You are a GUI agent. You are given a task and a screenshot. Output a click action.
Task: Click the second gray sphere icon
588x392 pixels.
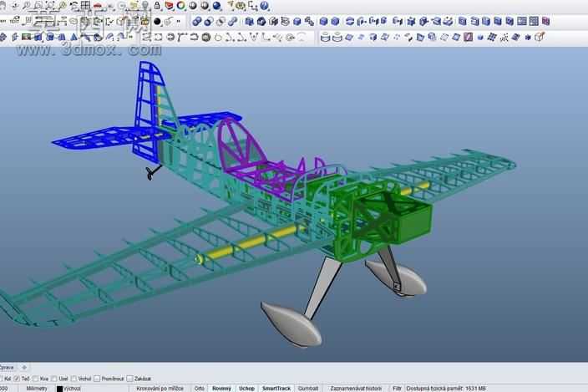point(205,6)
